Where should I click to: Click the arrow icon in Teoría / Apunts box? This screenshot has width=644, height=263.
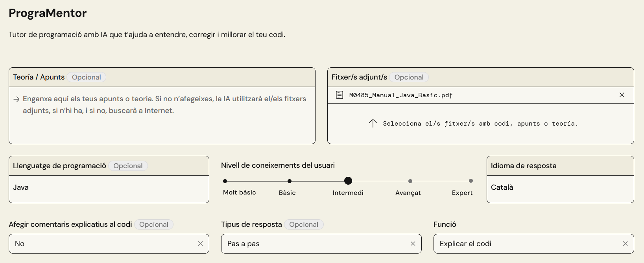(x=17, y=99)
